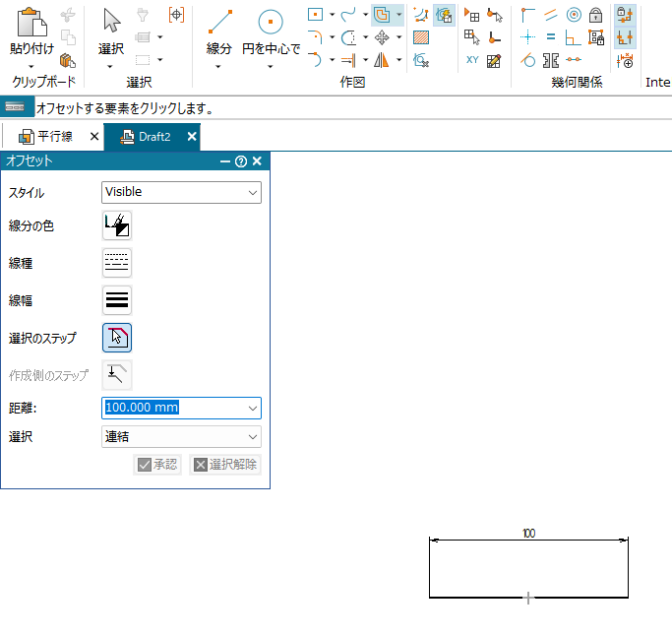Close the Draft2 tab
Viewport: 672px width, 637px height.
(192, 137)
